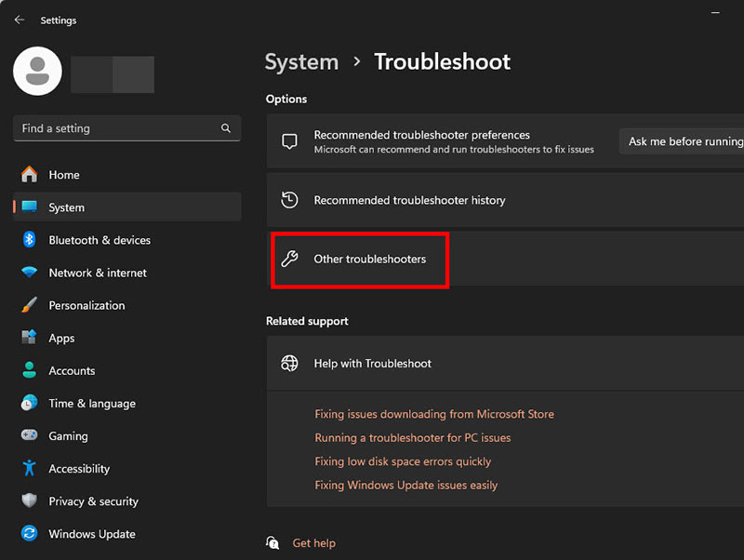Open the user profile avatar
This screenshot has height=560, width=744.
(x=37, y=72)
